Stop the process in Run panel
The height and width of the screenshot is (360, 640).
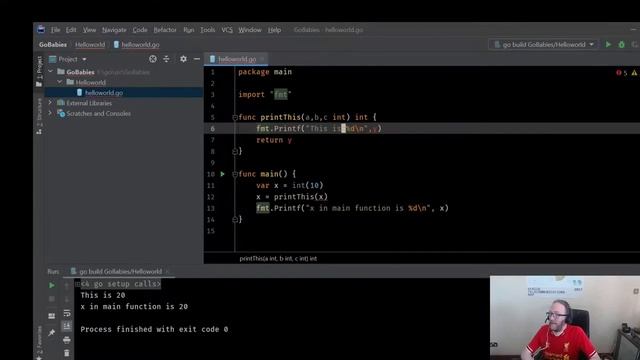51,299
